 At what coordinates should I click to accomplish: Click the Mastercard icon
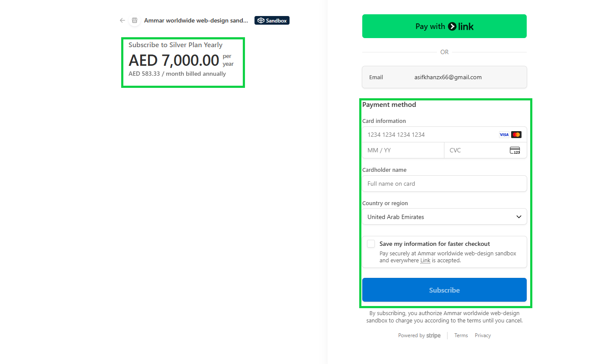(516, 135)
